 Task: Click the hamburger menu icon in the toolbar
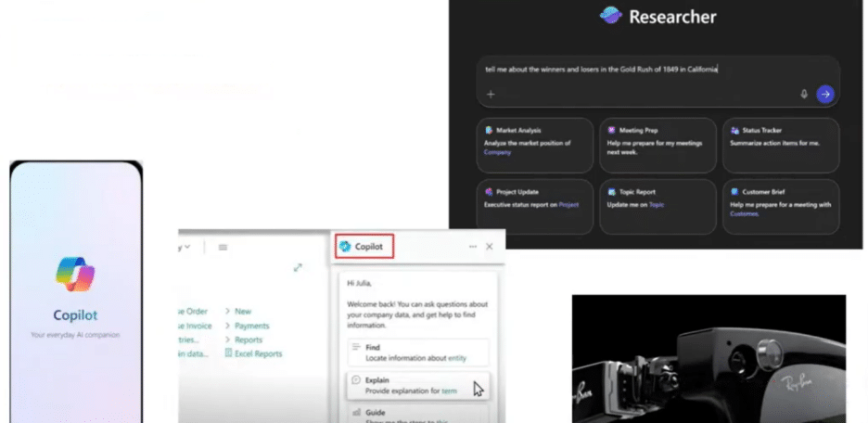(223, 247)
